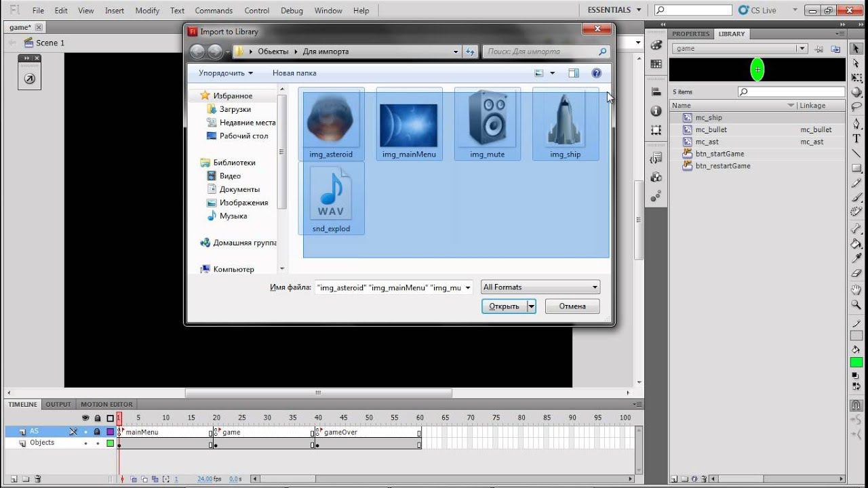Select the Paint Bucket tool
Viewport: 868px width, 488px height.
coord(856,243)
